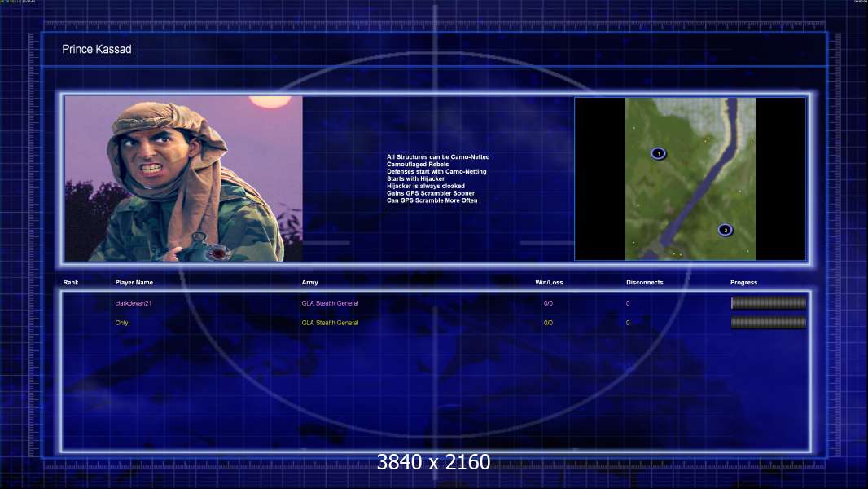Click start position marker 2 on the map
Image resolution: width=868 pixels, height=489 pixels.
[725, 230]
